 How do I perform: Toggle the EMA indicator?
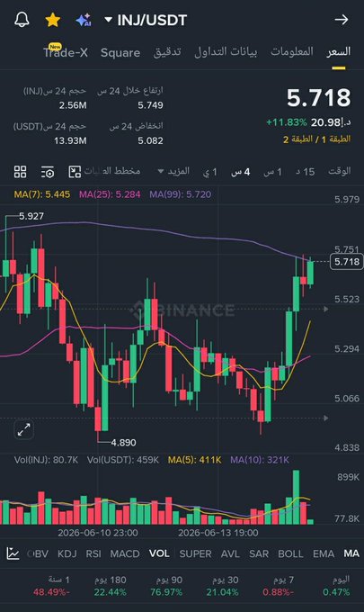(324, 553)
